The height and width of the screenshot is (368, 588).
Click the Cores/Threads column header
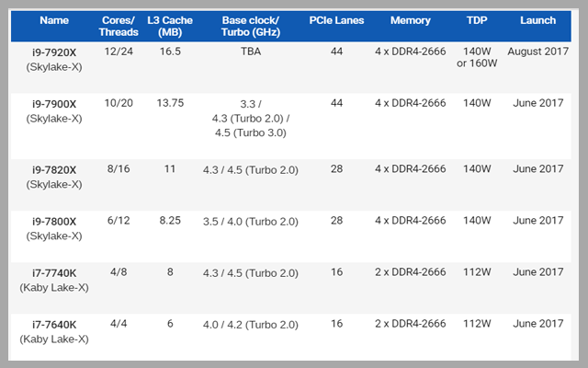(x=118, y=26)
